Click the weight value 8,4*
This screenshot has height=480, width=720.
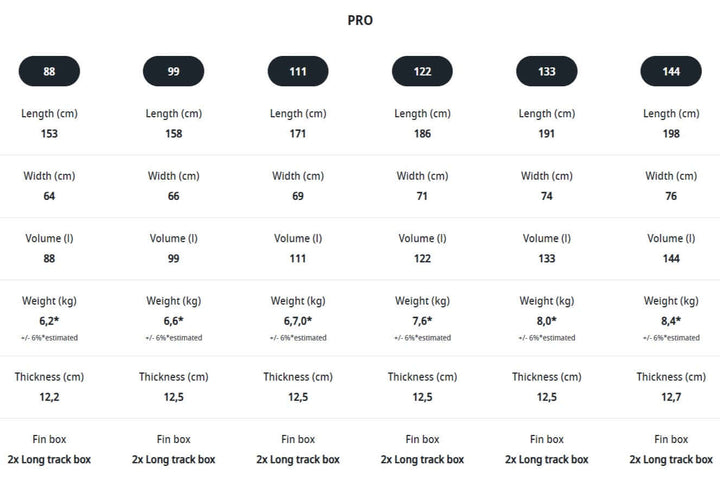671,321
